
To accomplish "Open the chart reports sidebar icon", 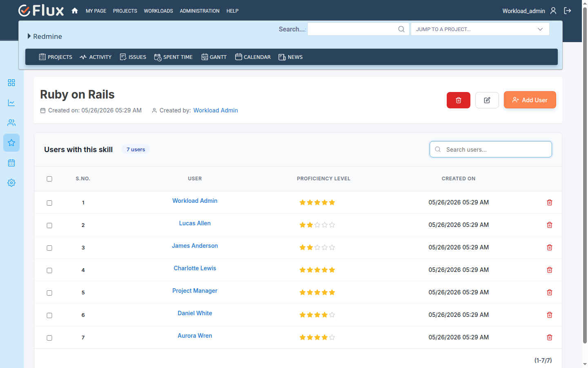I will point(11,103).
